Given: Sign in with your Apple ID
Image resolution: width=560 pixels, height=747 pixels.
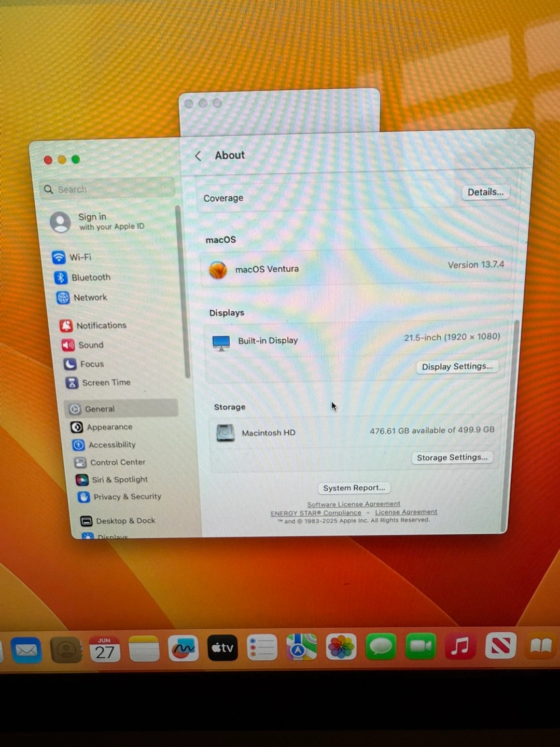Looking at the screenshot, I should coord(99,222).
